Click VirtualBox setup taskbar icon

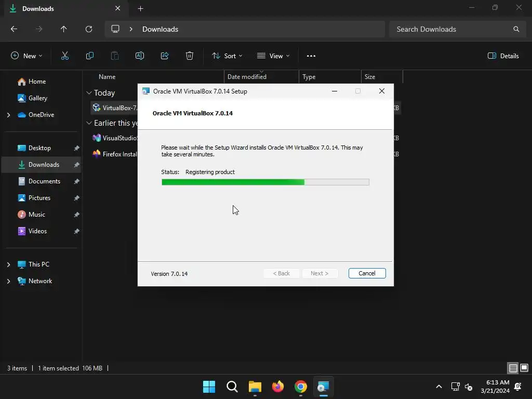click(x=323, y=387)
